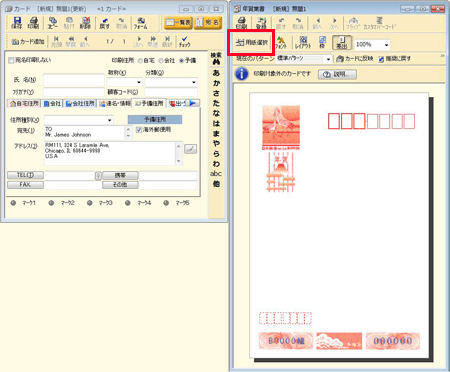The image size is (450, 372).
Task: Click the 保存 (save) floppy disk icon
Action: (17, 23)
